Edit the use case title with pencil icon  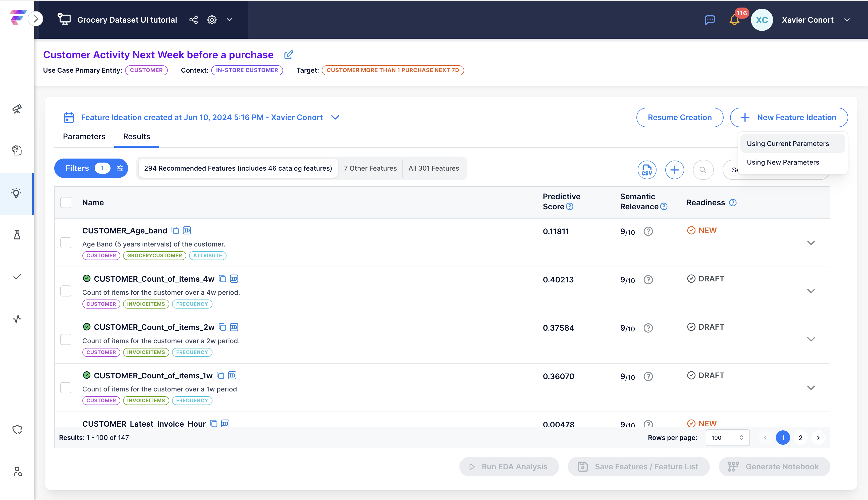289,55
